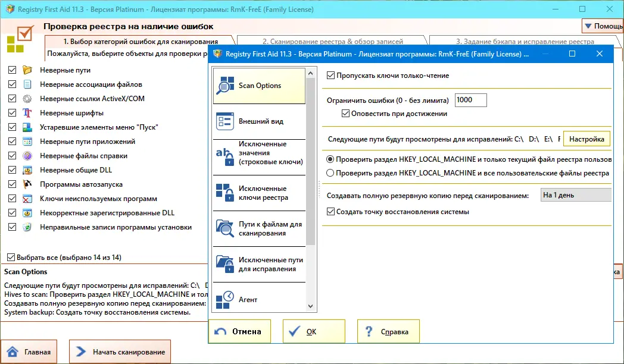
Task: Click the icon beside Программы автозапуска
Action: 28,184
